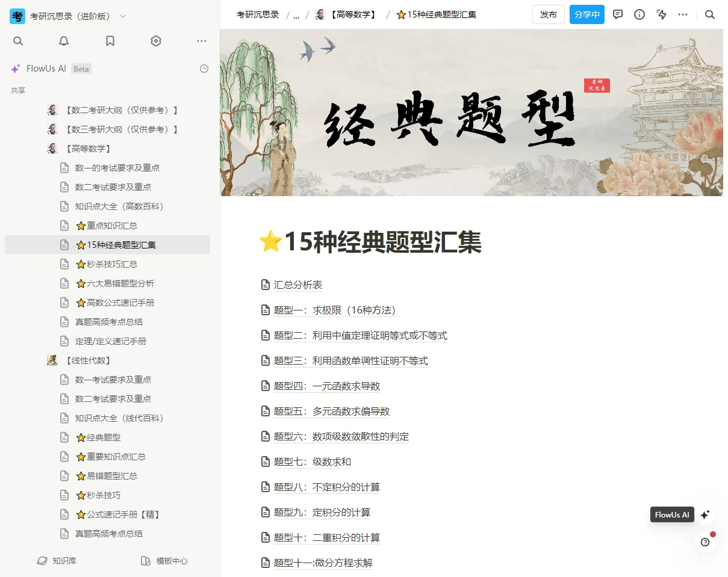The width and height of the screenshot is (728, 577).
Task: Open ⭐重要知识点汇总 in sidebar
Action: tap(111, 457)
